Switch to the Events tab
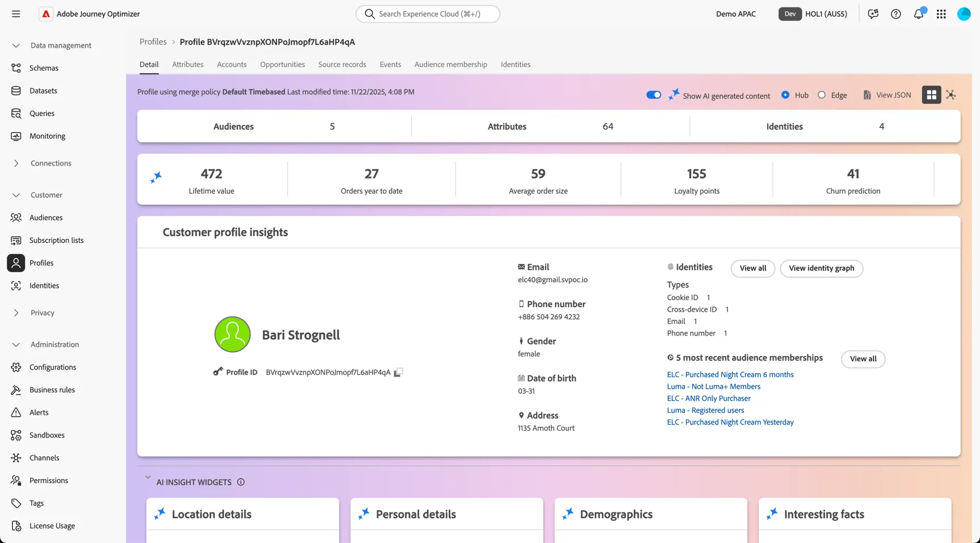Viewport: 980px width, 543px height. tap(390, 65)
